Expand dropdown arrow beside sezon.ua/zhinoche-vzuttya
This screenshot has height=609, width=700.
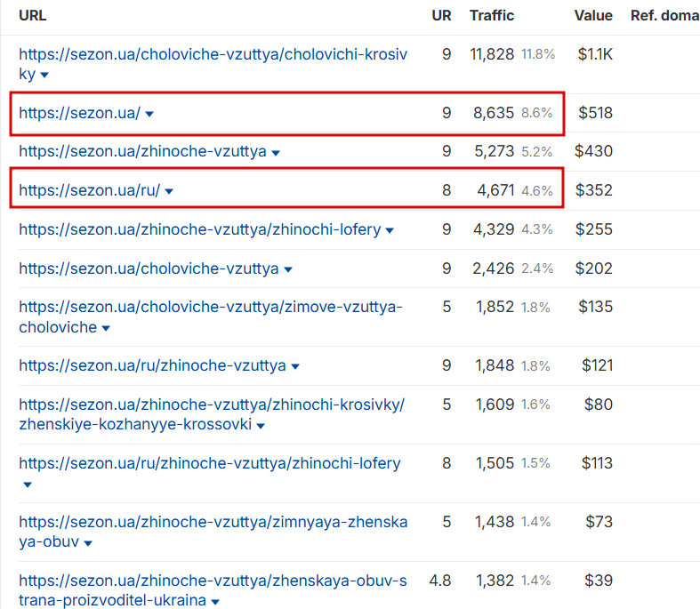click(x=276, y=153)
